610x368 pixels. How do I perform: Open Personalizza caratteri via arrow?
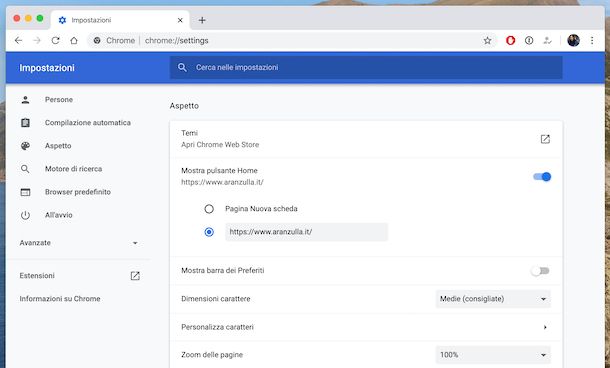(x=545, y=327)
